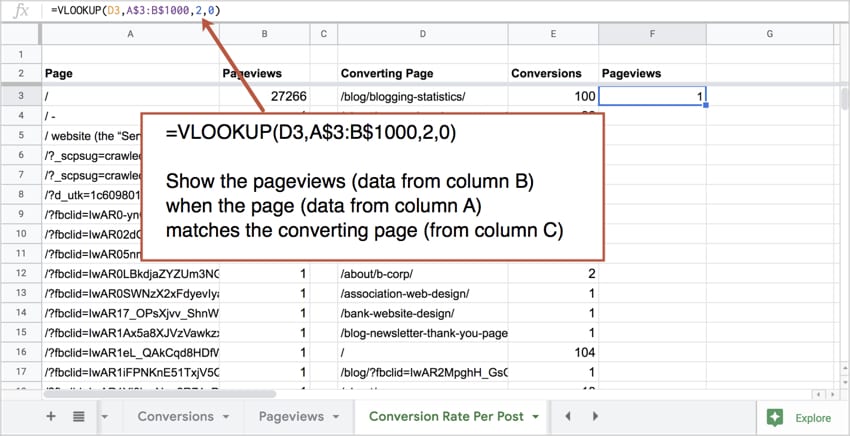This screenshot has height=436, width=850.
Task: Select '/blog-newsletter-thank-you-page' cell
Action: (x=423, y=333)
